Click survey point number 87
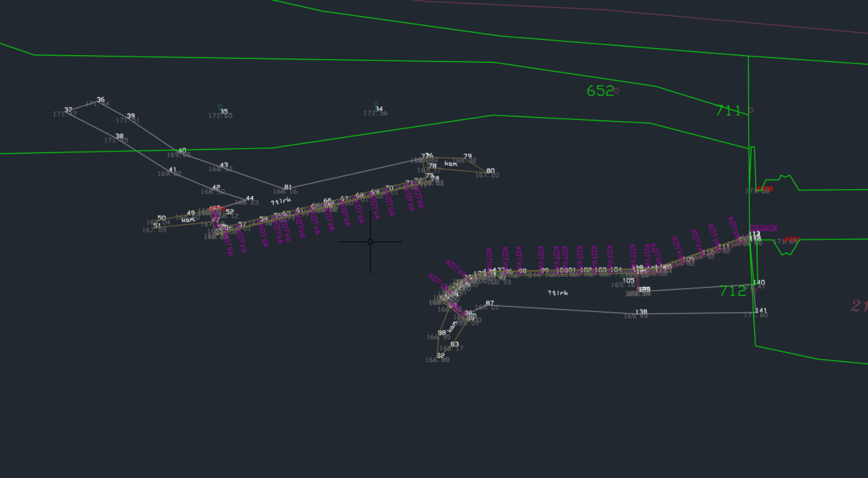Viewport: 868px width, 478px height. tap(490, 303)
